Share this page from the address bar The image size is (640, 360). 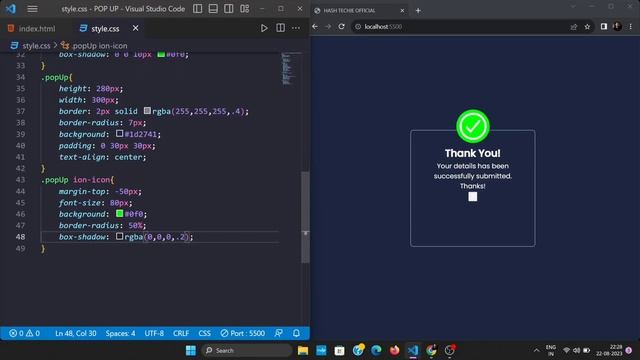click(573, 27)
